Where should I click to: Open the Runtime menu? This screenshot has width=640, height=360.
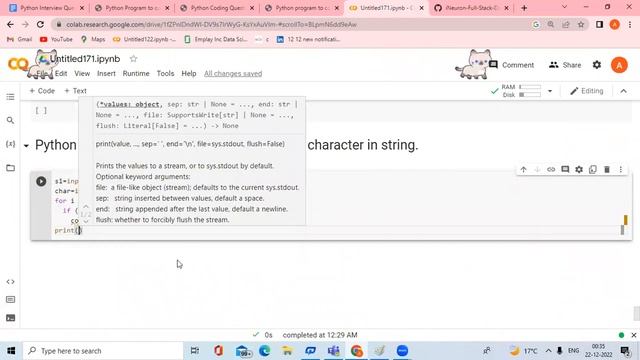[136, 73]
